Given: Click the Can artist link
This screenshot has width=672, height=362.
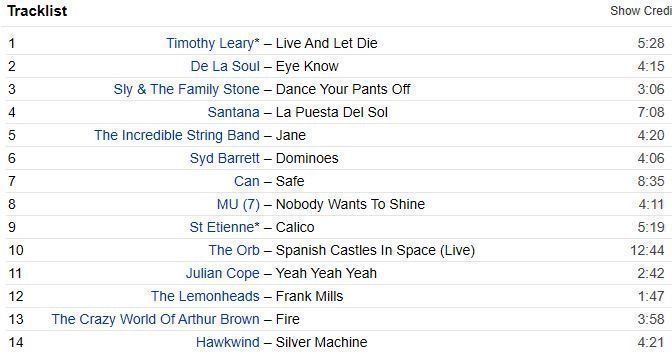Looking at the screenshot, I should tap(247, 181).
